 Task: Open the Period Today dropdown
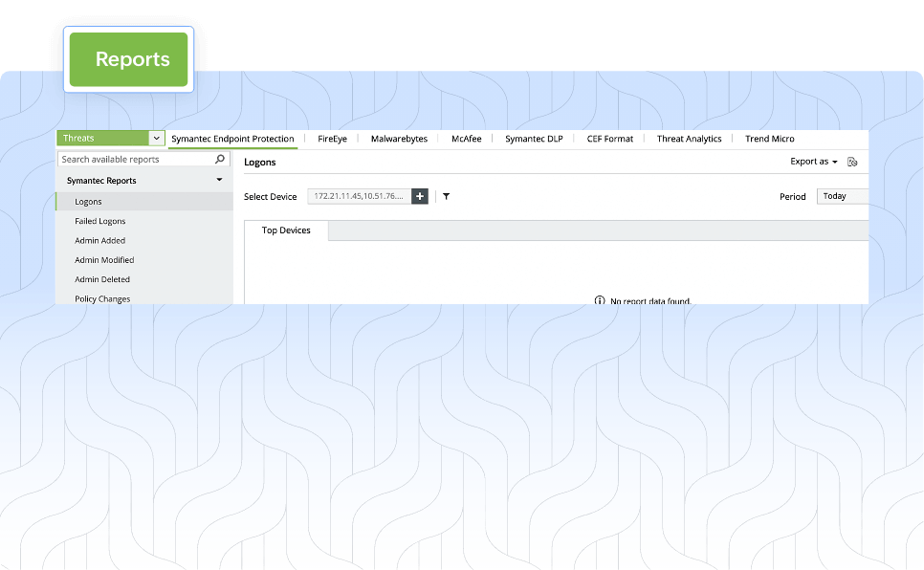point(843,196)
